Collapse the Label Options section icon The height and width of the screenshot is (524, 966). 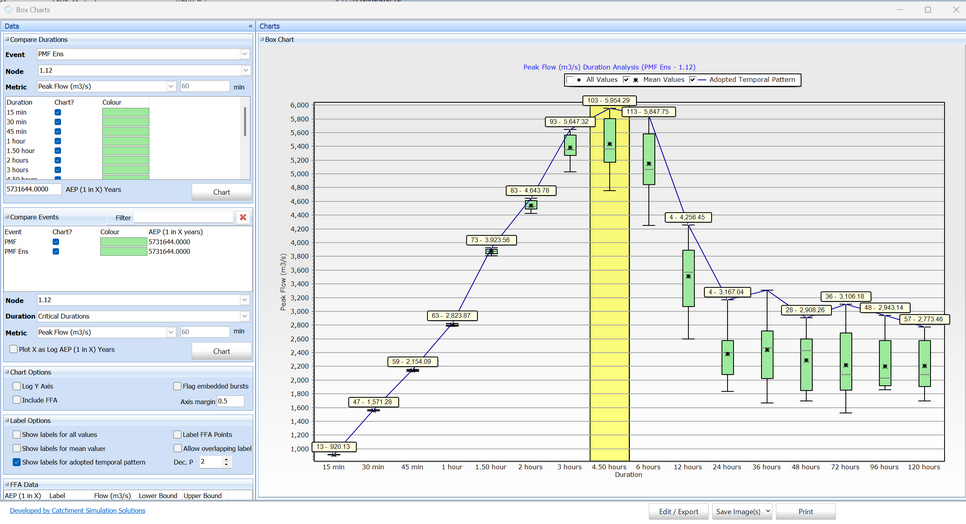(x=7, y=421)
